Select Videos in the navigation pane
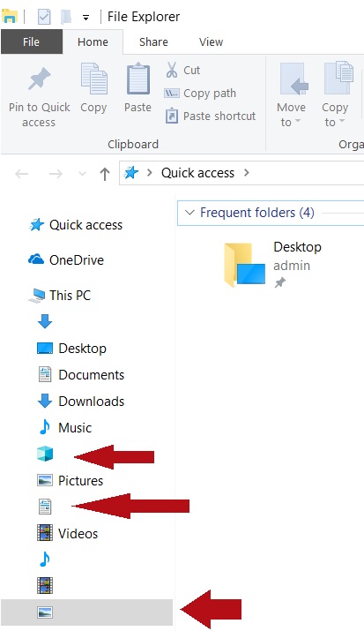Viewport: 364px width, 631px height. point(68,533)
